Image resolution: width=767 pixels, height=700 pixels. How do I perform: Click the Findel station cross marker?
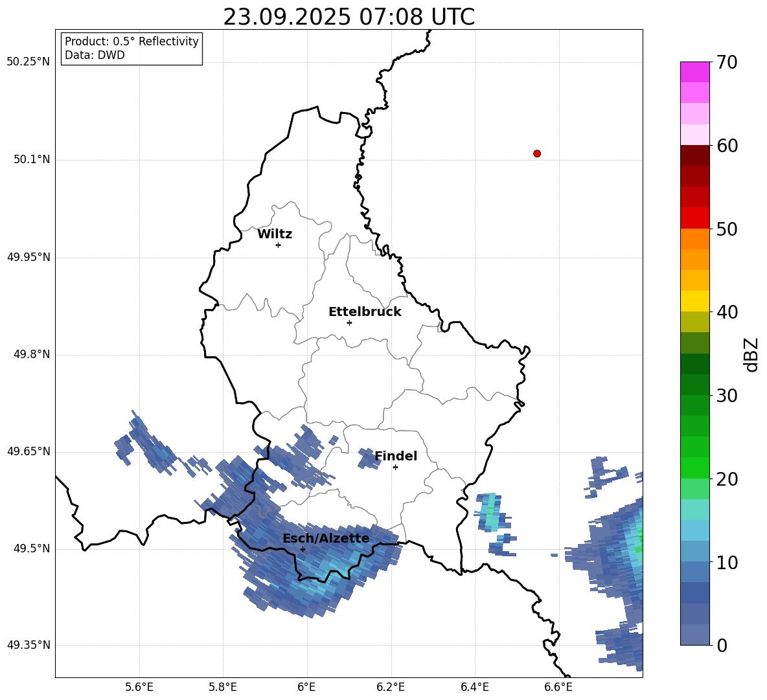pos(395,468)
